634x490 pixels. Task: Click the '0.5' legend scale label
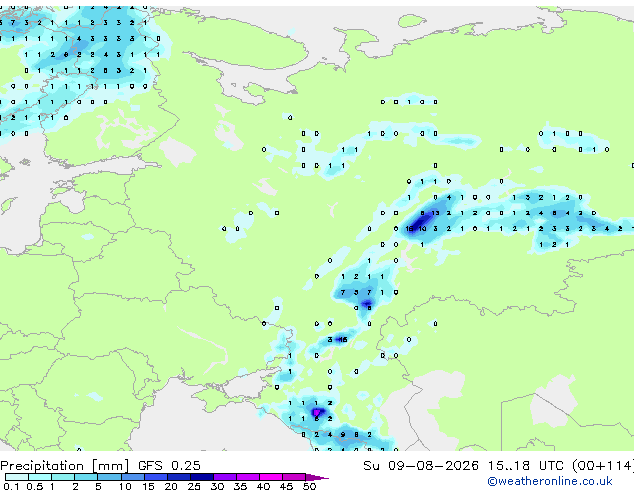[35, 486]
